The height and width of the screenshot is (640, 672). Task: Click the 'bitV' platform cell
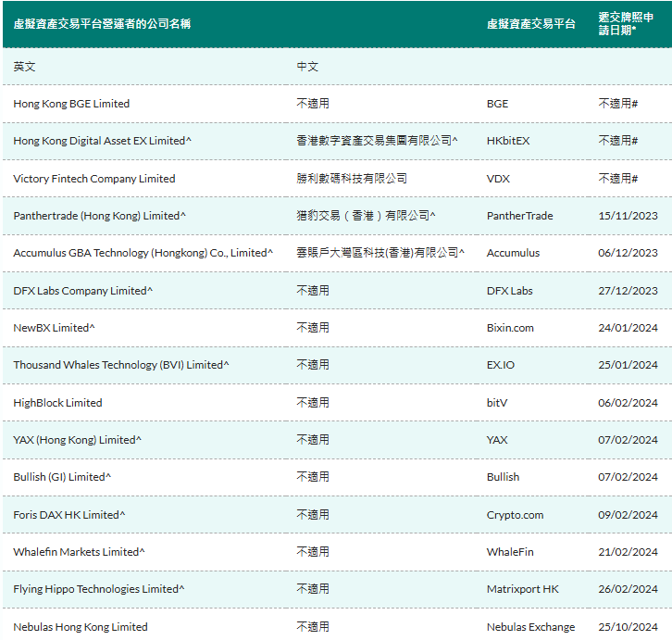point(497,403)
